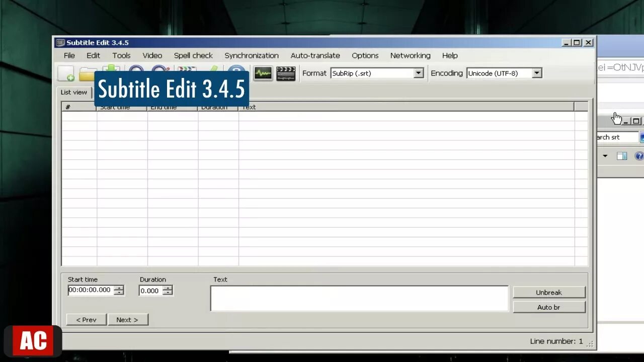Click the window resize grip in status bar
644x362 pixels.
click(590, 344)
